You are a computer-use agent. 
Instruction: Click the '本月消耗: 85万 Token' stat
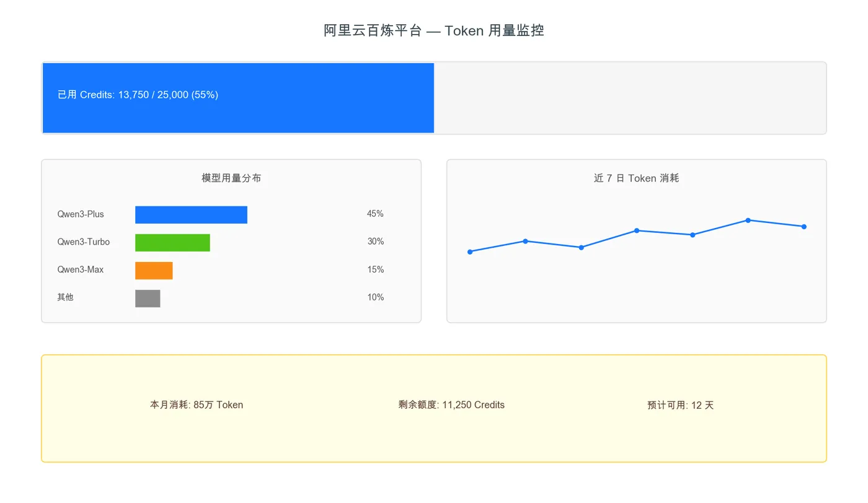[x=197, y=405]
